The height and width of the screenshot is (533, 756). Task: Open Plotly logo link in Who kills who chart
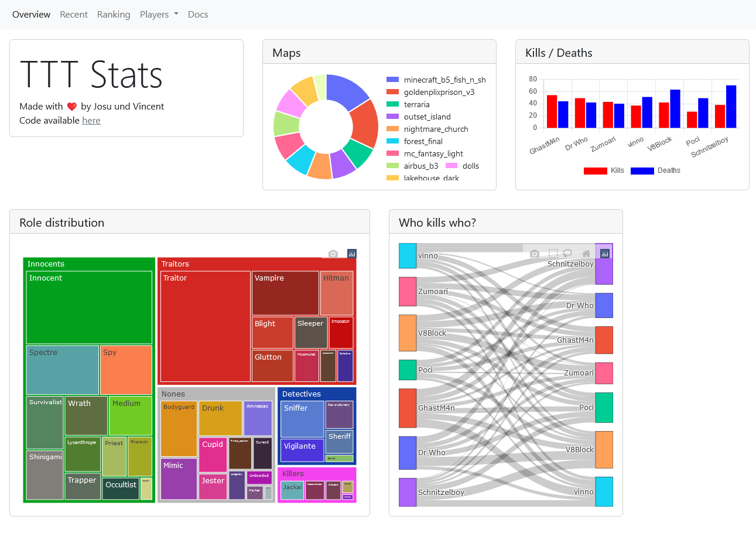tap(605, 254)
